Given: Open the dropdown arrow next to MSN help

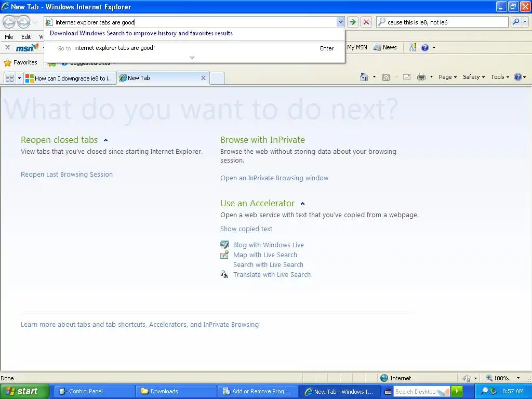Looking at the screenshot, I should [434, 47].
